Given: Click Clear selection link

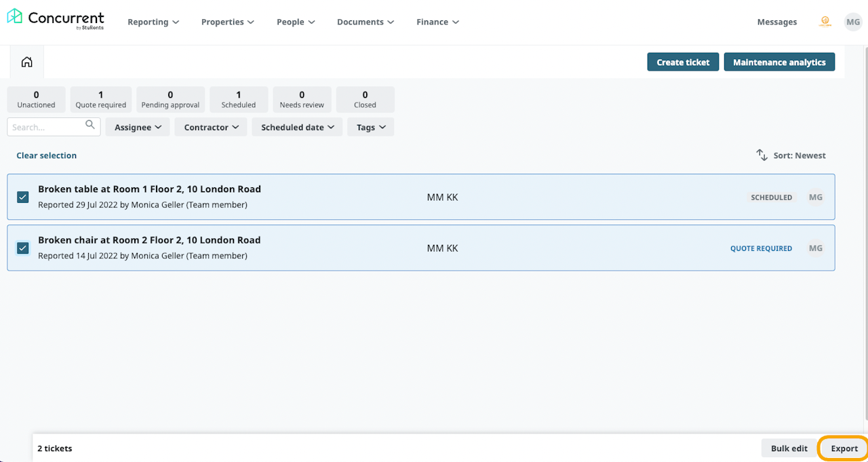Looking at the screenshot, I should coord(46,155).
